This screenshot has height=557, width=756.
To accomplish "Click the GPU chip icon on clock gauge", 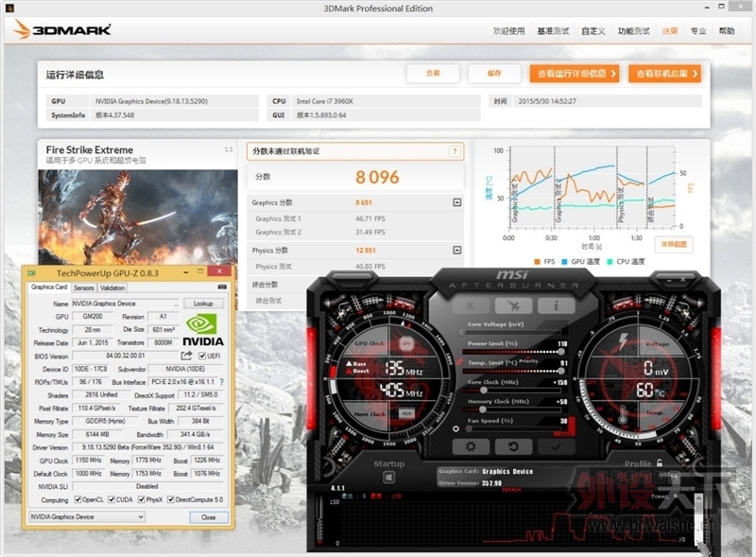I will [x=406, y=343].
